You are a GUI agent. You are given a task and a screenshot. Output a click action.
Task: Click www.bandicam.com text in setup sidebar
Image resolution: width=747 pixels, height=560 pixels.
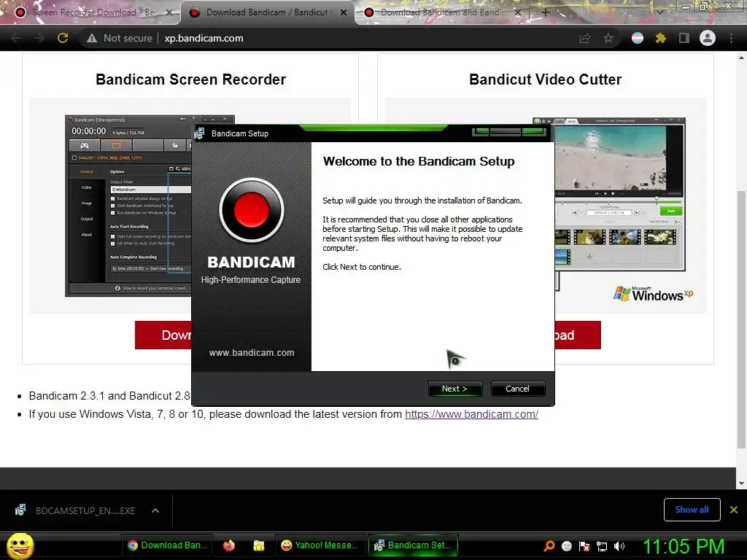click(x=252, y=353)
